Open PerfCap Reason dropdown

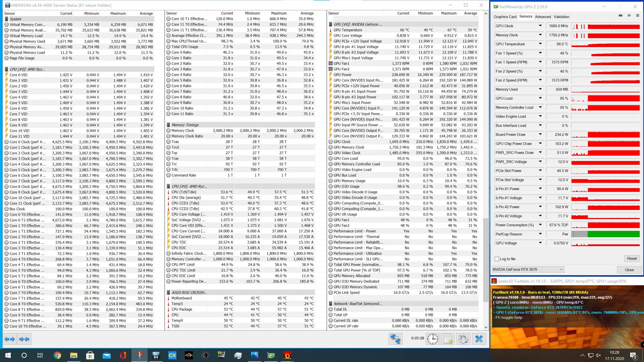(540, 234)
